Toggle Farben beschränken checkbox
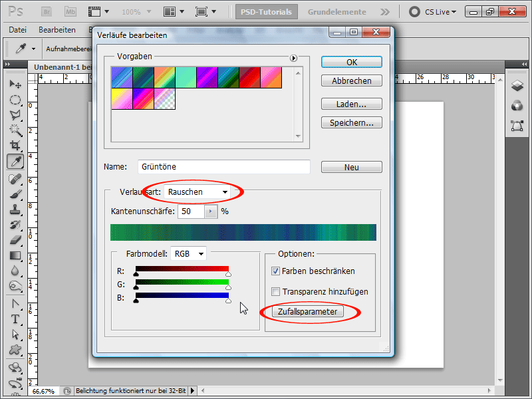532x399 pixels. [x=275, y=271]
